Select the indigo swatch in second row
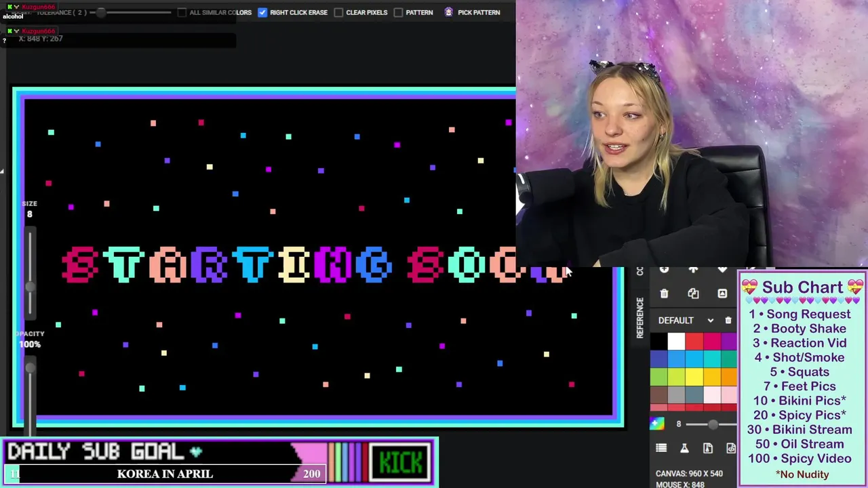Image resolution: width=868 pixels, height=488 pixels. click(658, 359)
